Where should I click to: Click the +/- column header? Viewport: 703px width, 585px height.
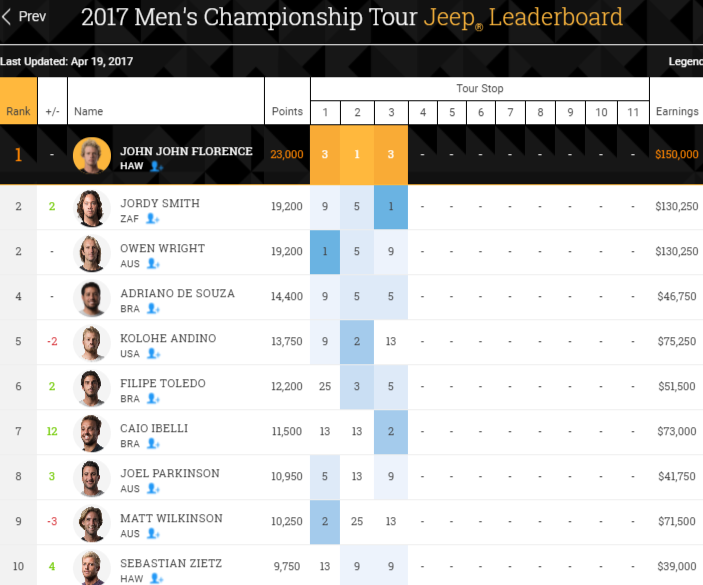coord(52,111)
